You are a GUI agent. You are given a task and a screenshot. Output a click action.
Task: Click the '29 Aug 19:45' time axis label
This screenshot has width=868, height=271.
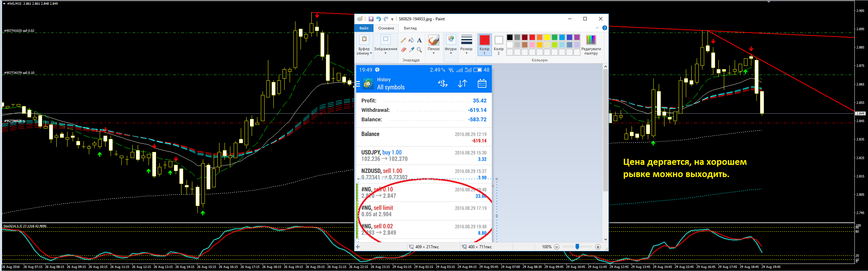point(771,267)
